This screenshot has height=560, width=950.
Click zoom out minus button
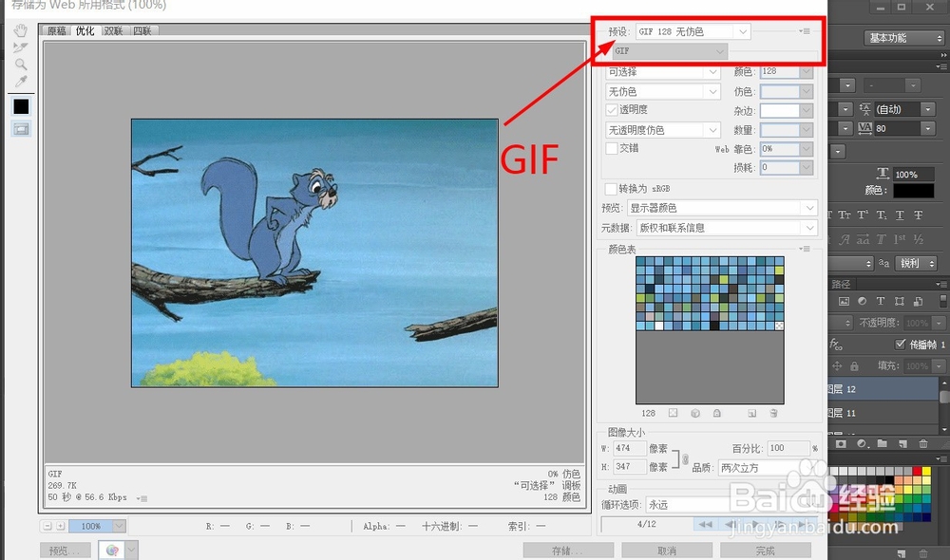47,526
